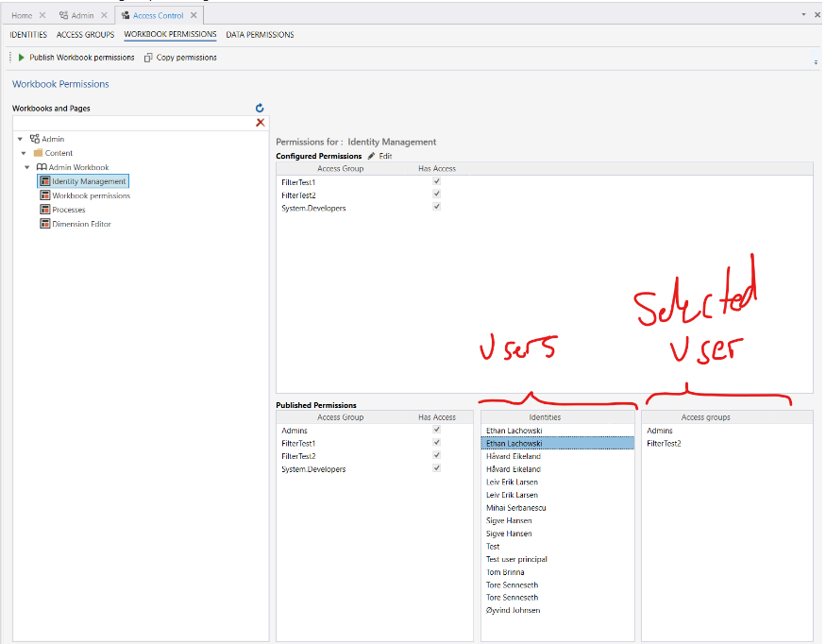Click the Copy permissions icon
The image size is (826, 644).
pos(148,58)
